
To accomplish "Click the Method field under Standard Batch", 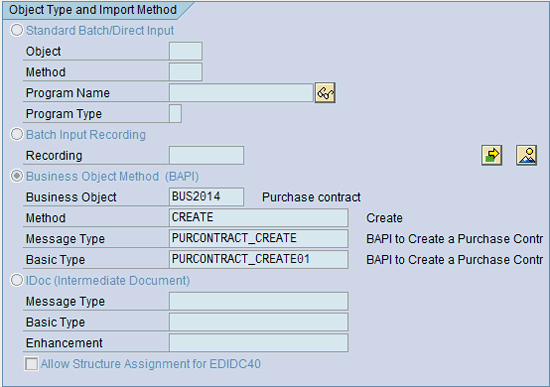I will pos(186,72).
